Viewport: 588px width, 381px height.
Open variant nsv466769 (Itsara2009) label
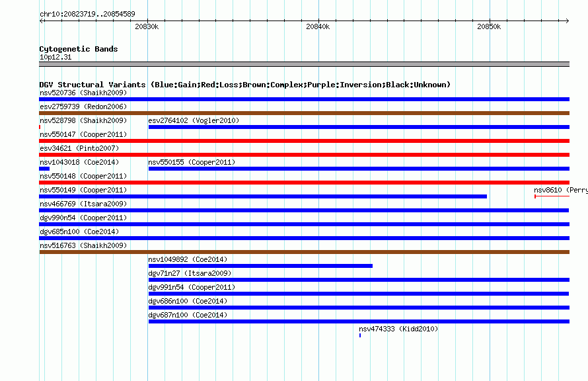pos(83,204)
